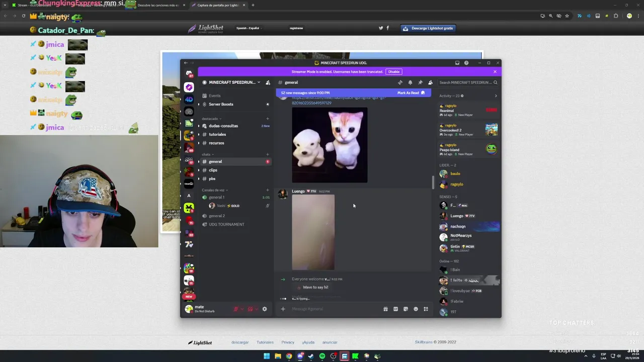This screenshot has width=644, height=362.
Task: Open the recursos channel
Action: pos(235,143)
